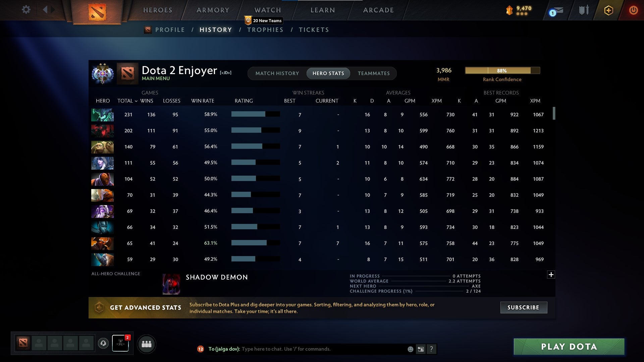Viewport: 644px width, 362px height.
Task: Switch to the TEAMMATES stats view
Action: (x=374, y=73)
